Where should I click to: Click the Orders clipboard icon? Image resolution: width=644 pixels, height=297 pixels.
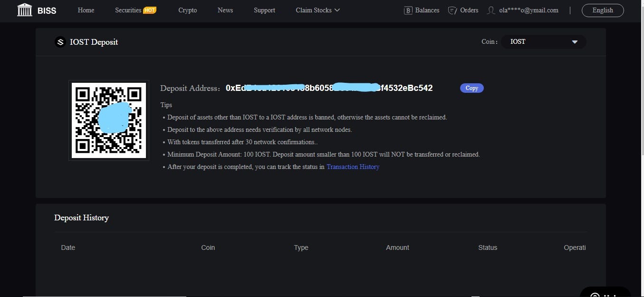[452, 10]
